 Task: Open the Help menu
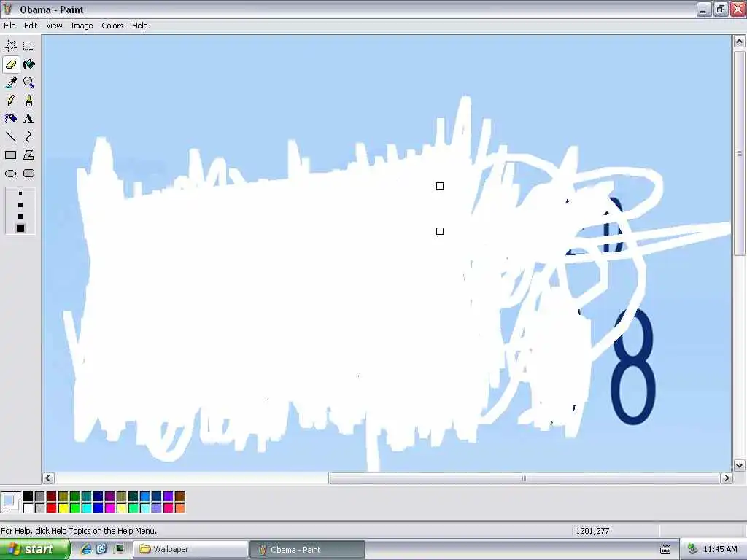139,26
